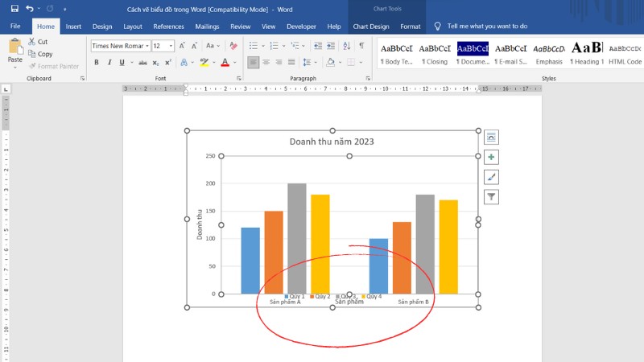Open Chart Filters funnel button
Screen dimensions: 644x362
[x=491, y=197]
